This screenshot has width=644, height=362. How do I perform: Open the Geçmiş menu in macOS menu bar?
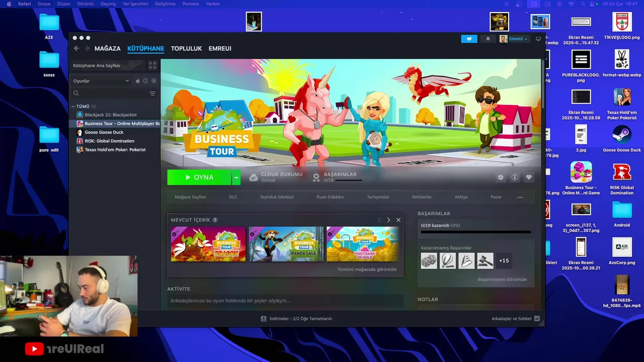(x=108, y=4)
